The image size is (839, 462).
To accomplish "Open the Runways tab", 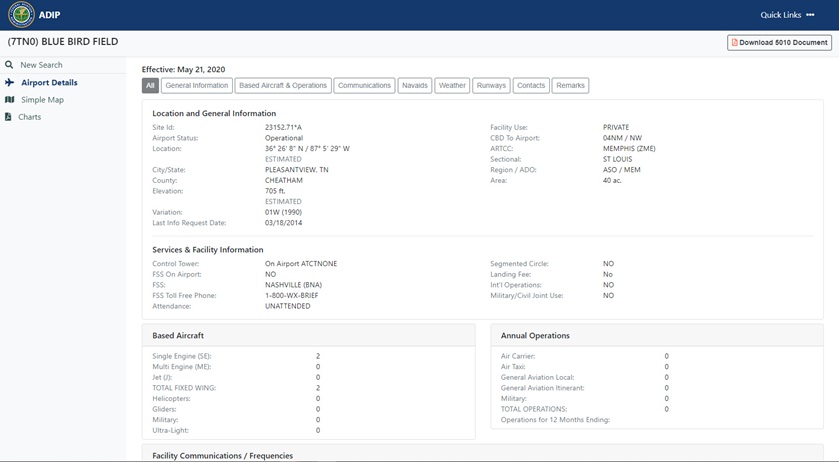I will click(491, 86).
